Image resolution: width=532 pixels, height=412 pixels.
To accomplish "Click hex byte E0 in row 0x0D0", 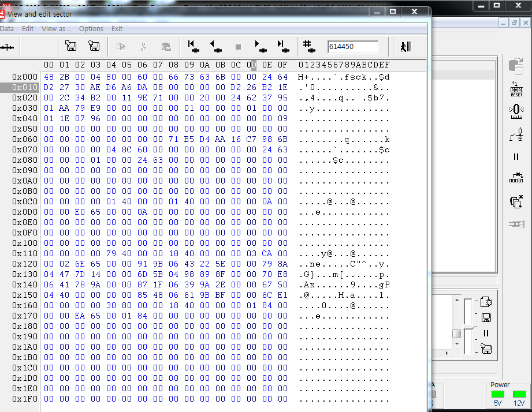I will (80, 212).
